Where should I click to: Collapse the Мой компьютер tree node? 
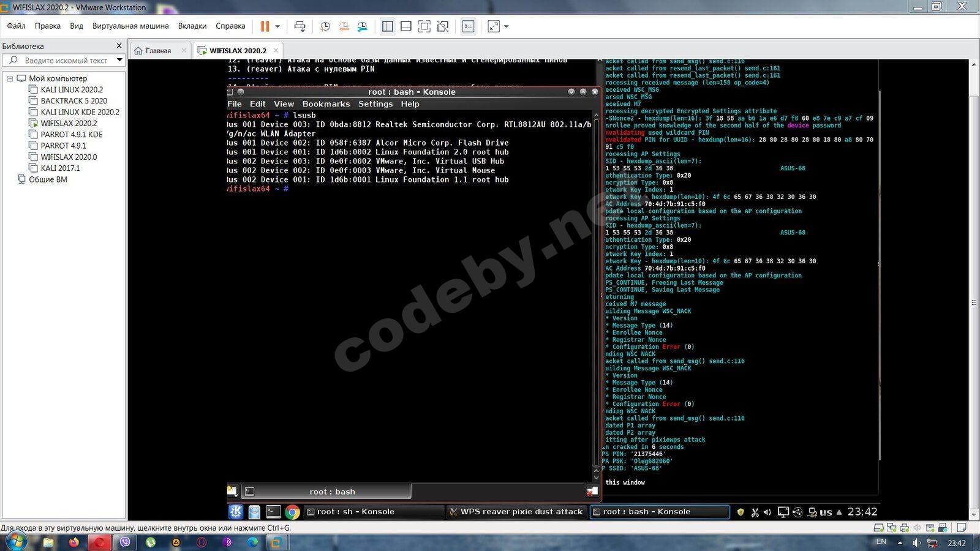click(x=10, y=78)
